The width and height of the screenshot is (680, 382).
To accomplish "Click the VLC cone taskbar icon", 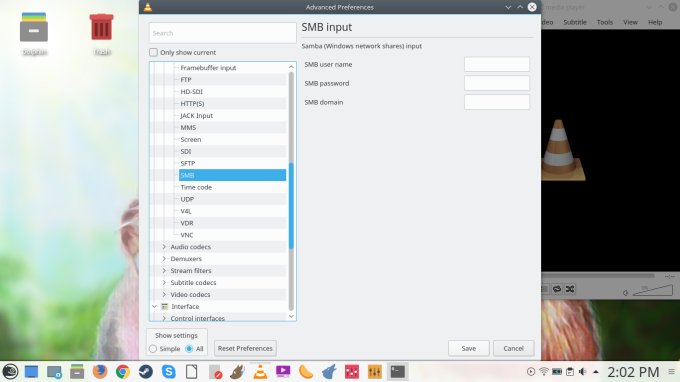I will click(x=260, y=372).
